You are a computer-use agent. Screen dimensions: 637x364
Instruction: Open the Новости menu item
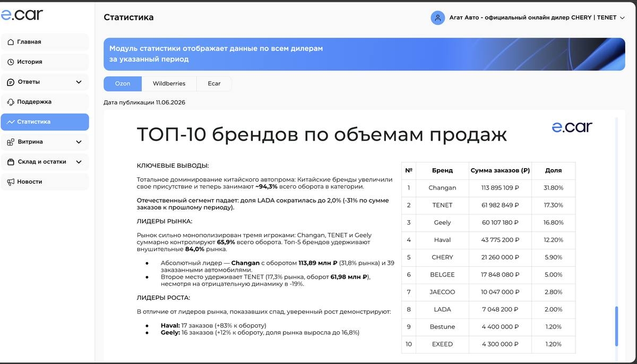click(x=45, y=182)
